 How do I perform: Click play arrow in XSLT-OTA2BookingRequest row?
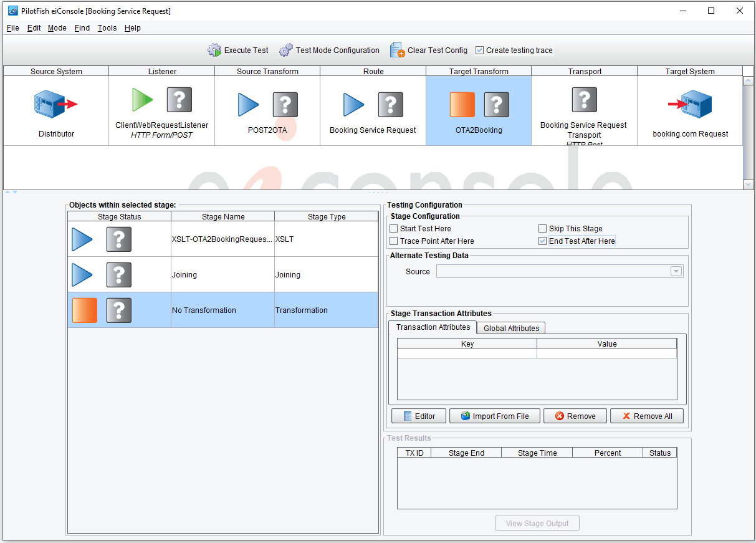(x=82, y=239)
